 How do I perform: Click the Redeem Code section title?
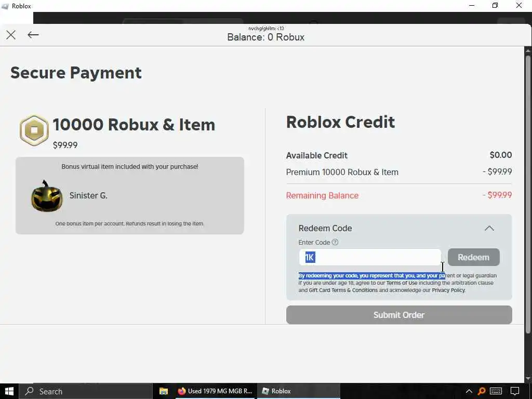click(x=325, y=229)
